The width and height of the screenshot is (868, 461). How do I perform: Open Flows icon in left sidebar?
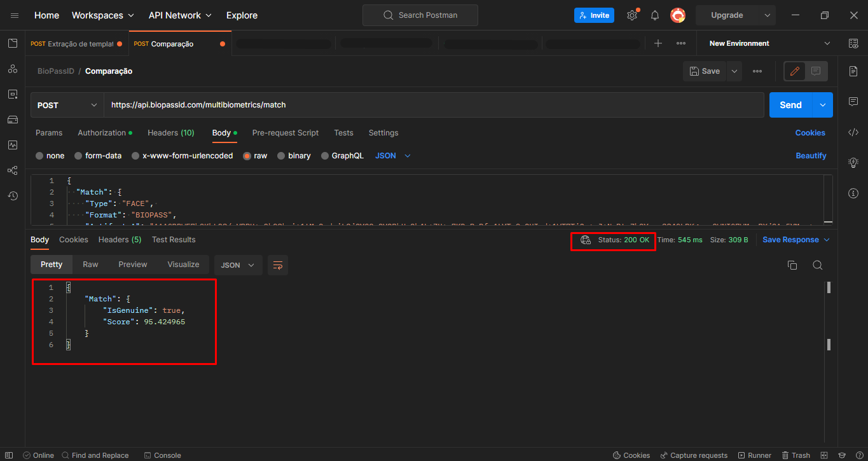[13, 170]
